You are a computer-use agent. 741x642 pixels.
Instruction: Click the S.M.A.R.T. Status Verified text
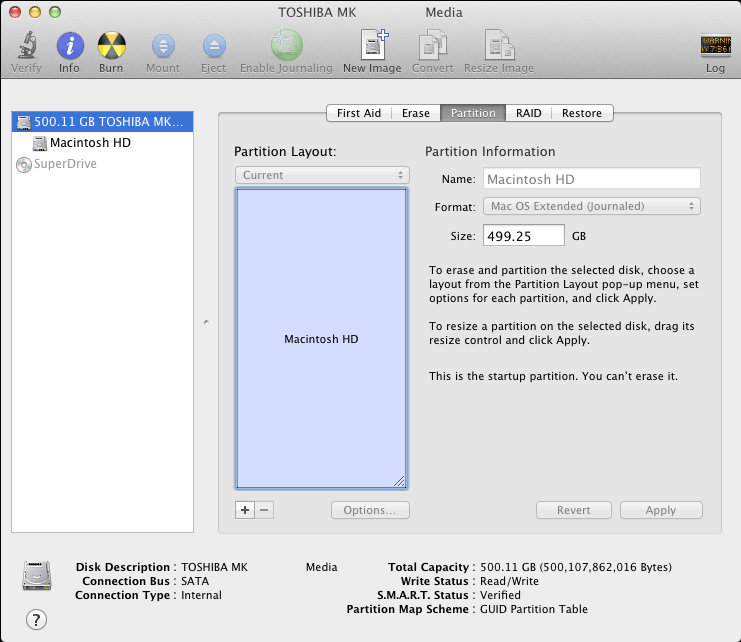500,595
